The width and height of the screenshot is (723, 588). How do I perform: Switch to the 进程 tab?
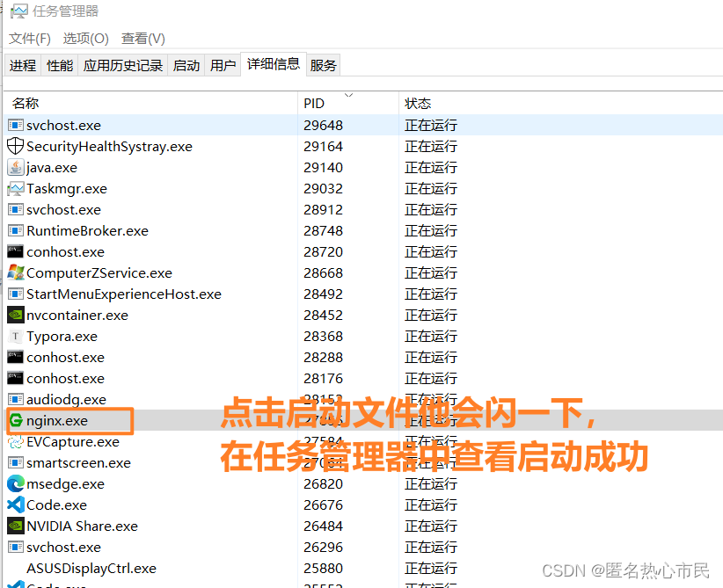click(x=22, y=64)
